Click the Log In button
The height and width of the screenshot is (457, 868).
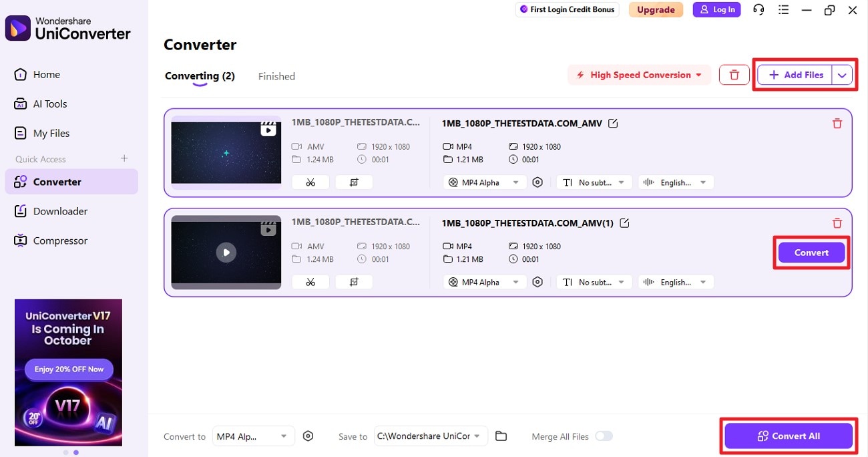point(716,9)
